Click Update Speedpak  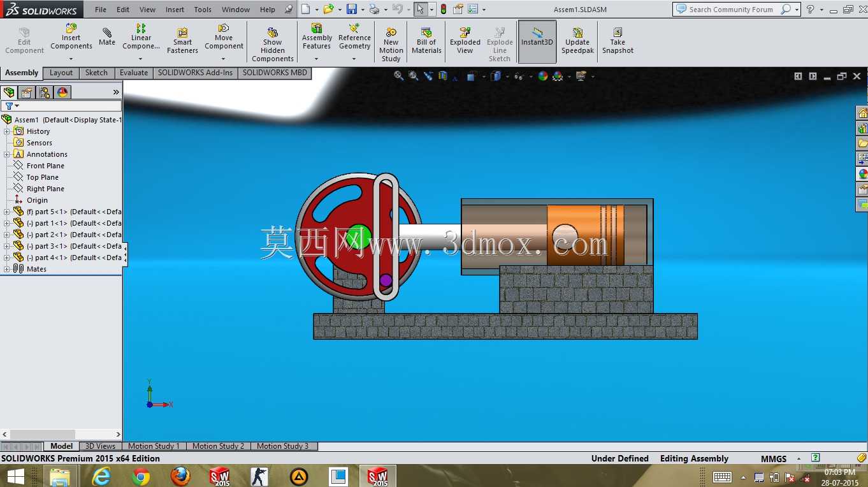point(577,41)
